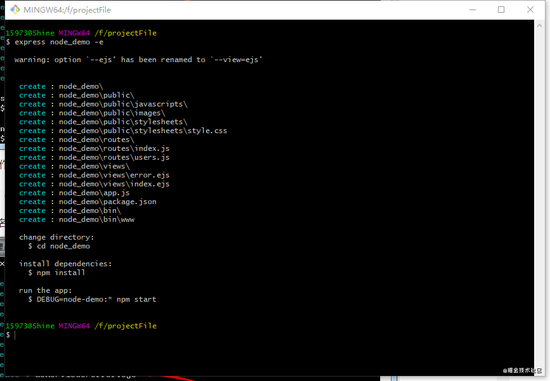Click the last /f/projectFile prompt path
This screenshot has width=550, height=381.
coord(126,326)
